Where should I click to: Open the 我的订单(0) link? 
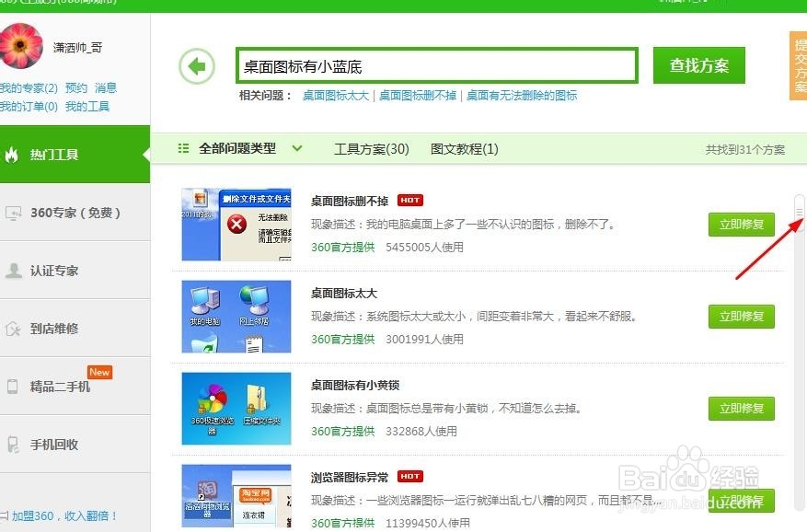point(29,107)
